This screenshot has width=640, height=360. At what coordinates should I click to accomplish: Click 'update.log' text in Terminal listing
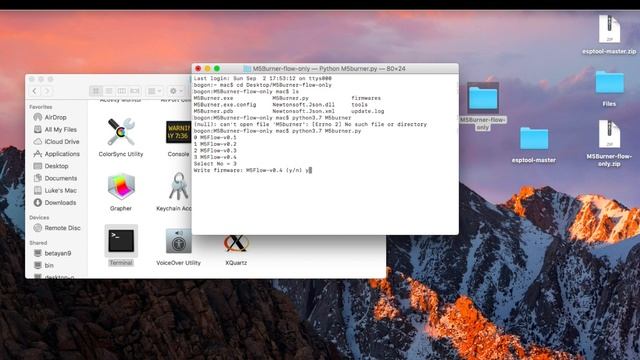(x=367, y=111)
